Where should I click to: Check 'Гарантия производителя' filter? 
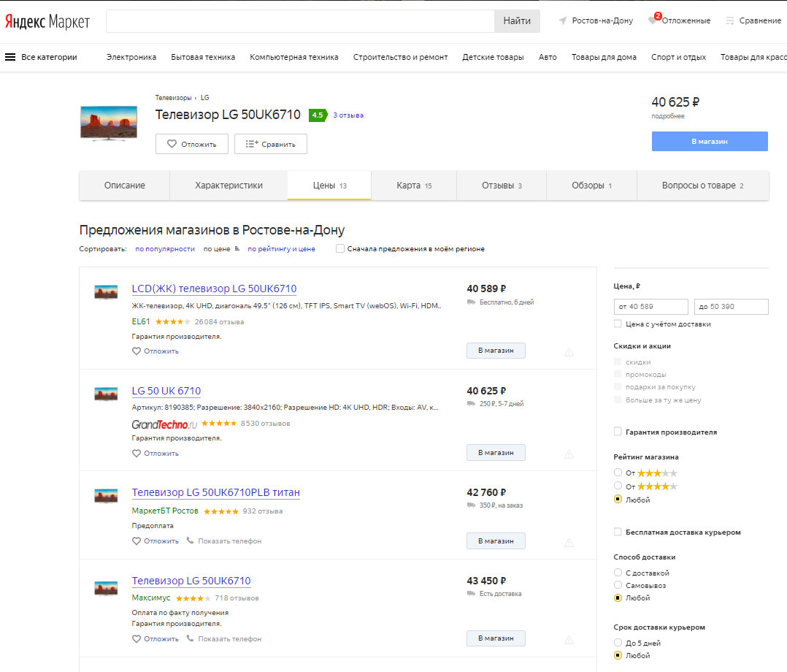(618, 432)
